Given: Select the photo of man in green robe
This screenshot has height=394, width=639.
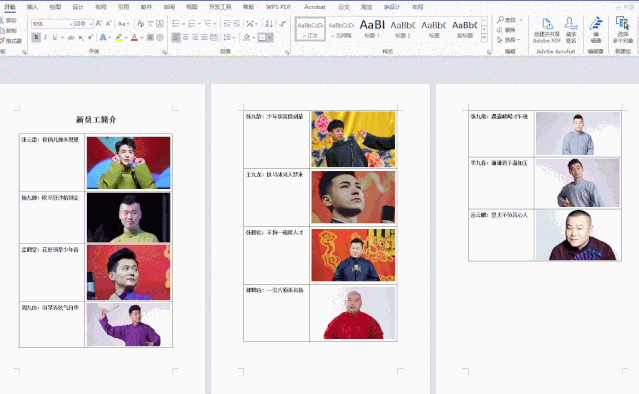Looking at the screenshot, I should pyautogui.click(x=128, y=163).
